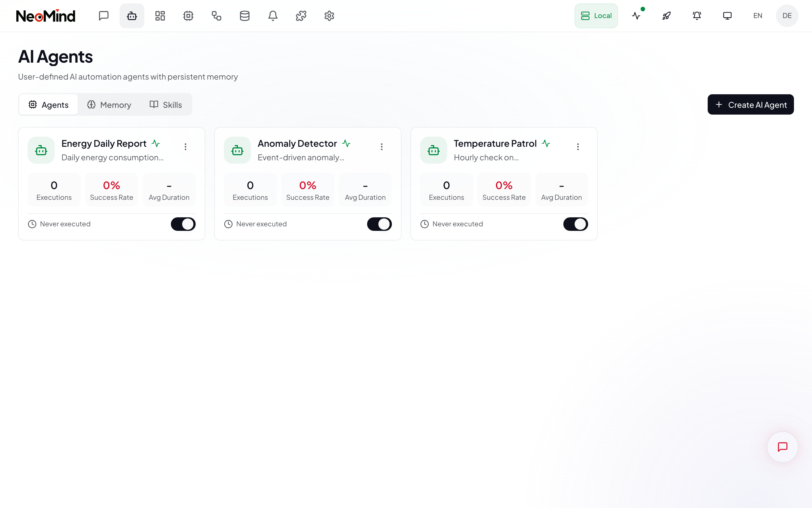The width and height of the screenshot is (812, 508).
Task: Open the dashboard grid nav icon
Action: point(160,16)
